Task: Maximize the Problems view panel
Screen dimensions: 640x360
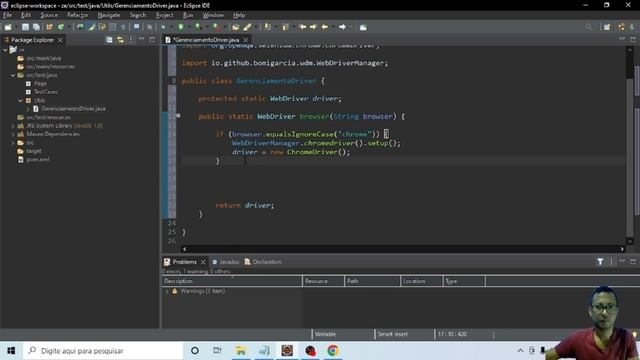Action: (633, 262)
